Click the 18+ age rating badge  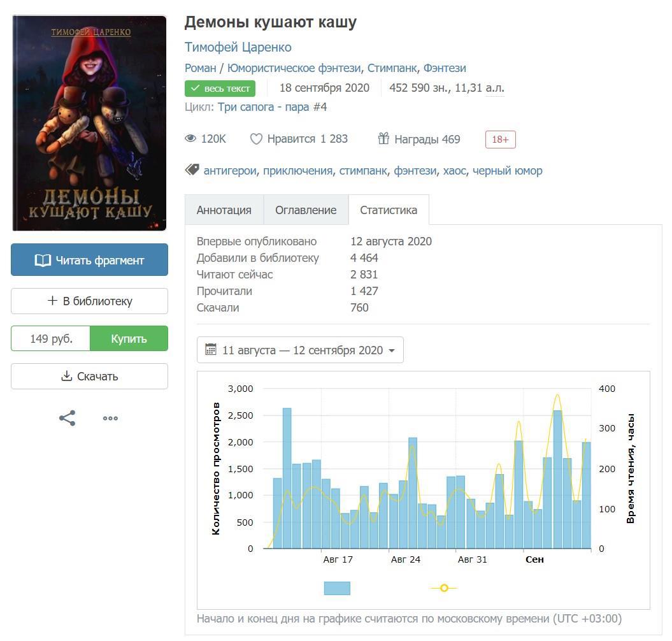[x=500, y=140]
